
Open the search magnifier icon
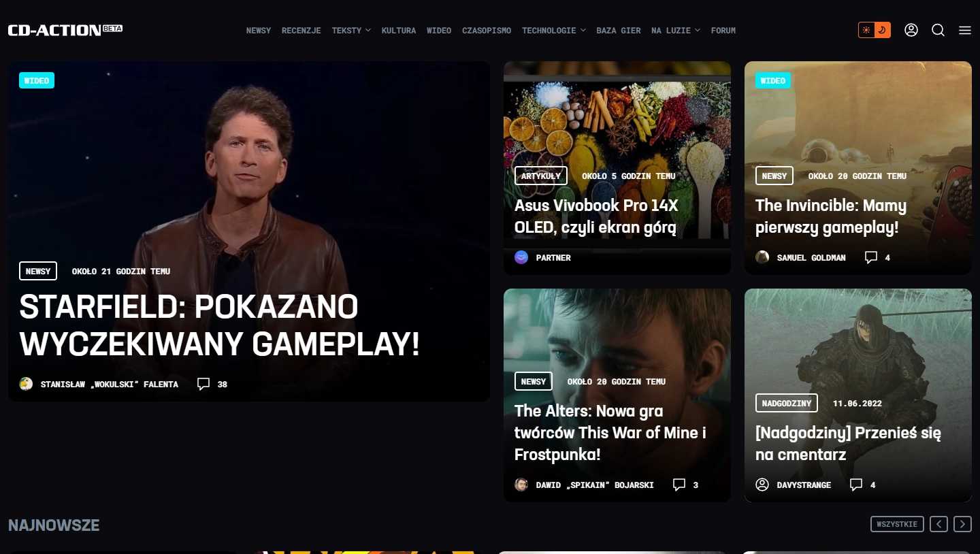coord(938,30)
